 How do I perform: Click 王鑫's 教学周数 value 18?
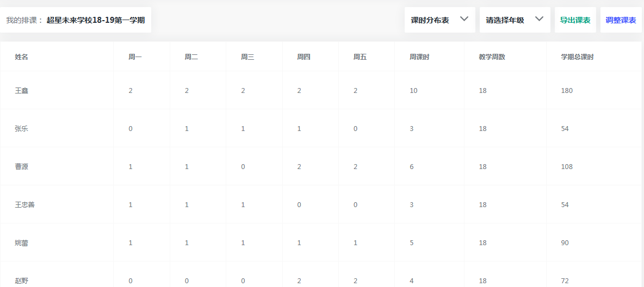point(482,91)
